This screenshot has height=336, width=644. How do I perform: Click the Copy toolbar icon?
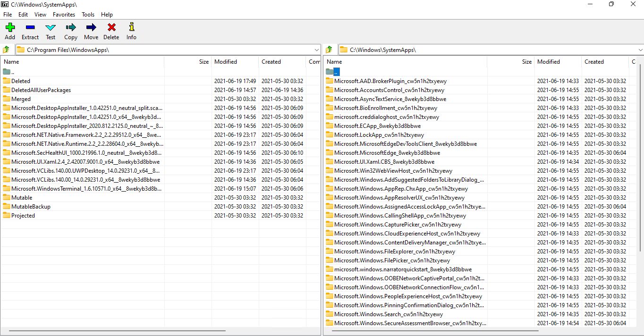(x=71, y=27)
